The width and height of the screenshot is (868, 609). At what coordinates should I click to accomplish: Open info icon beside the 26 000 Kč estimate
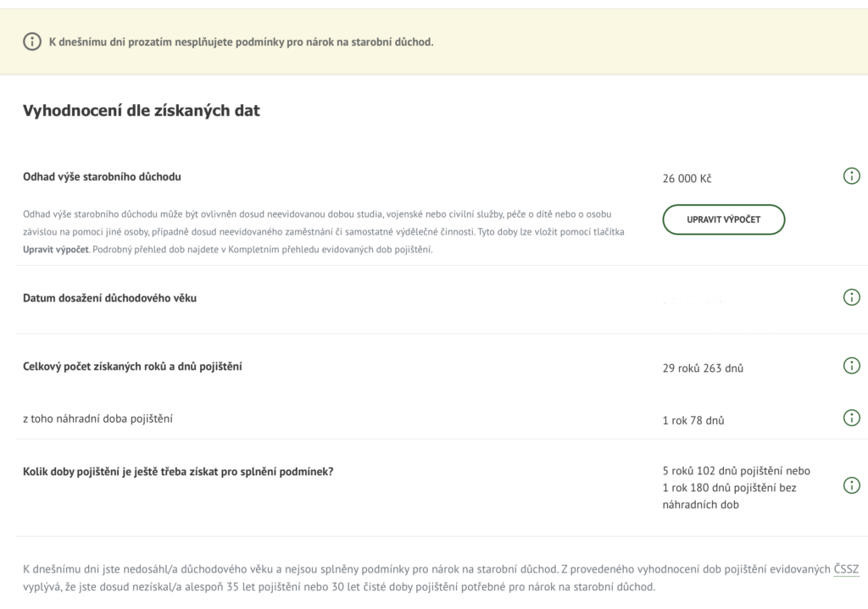(x=852, y=176)
